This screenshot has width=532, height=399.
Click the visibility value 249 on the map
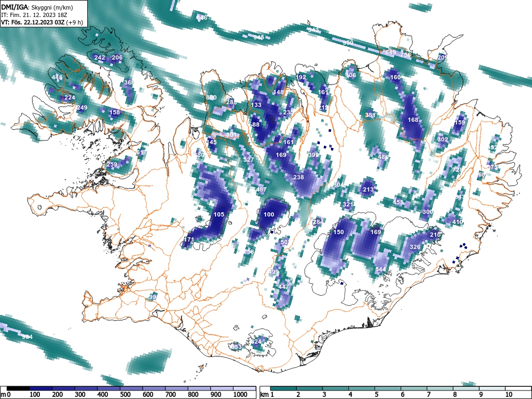click(82, 107)
